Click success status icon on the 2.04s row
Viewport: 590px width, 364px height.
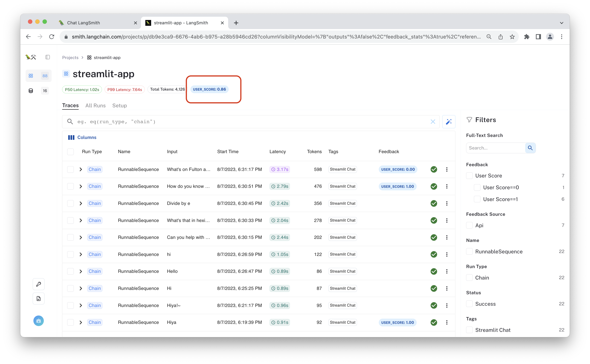point(434,220)
